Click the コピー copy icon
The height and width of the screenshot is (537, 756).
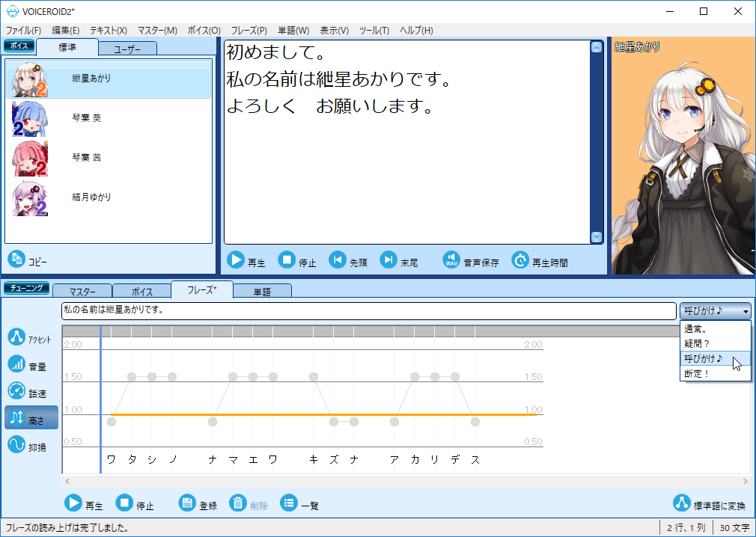pyautogui.click(x=17, y=259)
